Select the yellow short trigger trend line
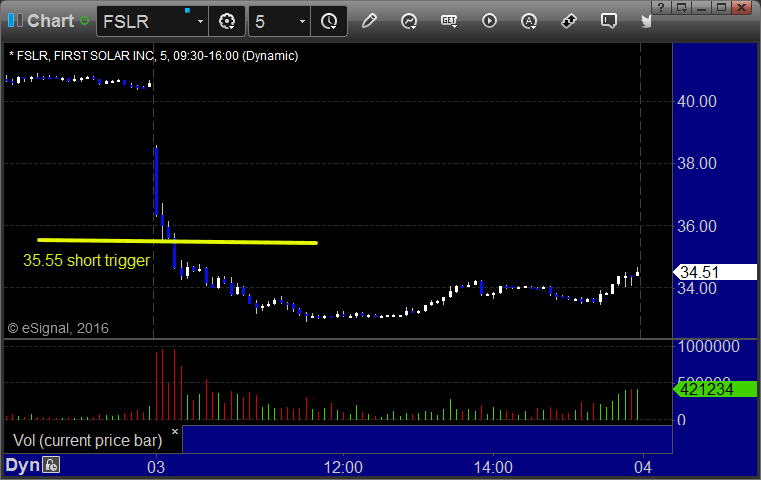 [x=178, y=241]
